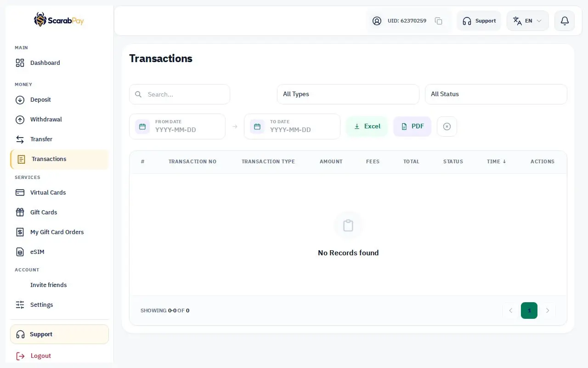Click the Support button in top bar
The image size is (588, 368).
pyautogui.click(x=479, y=21)
